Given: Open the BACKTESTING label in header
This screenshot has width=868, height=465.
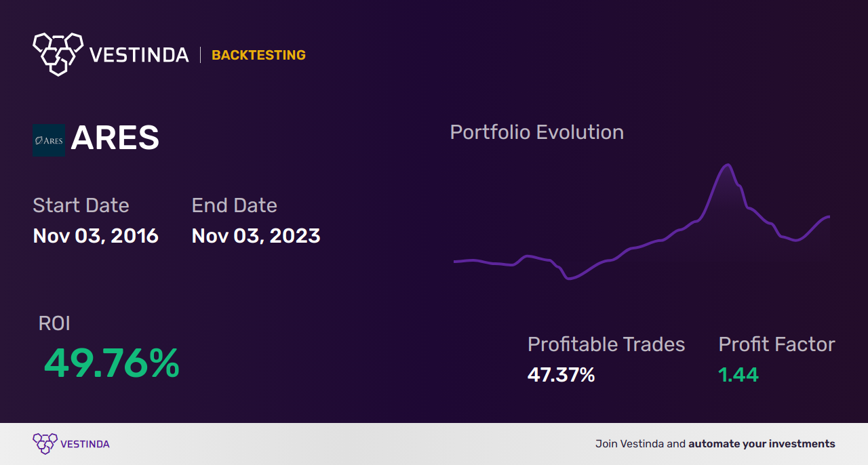Looking at the screenshot, I should [x=258, y=56].
